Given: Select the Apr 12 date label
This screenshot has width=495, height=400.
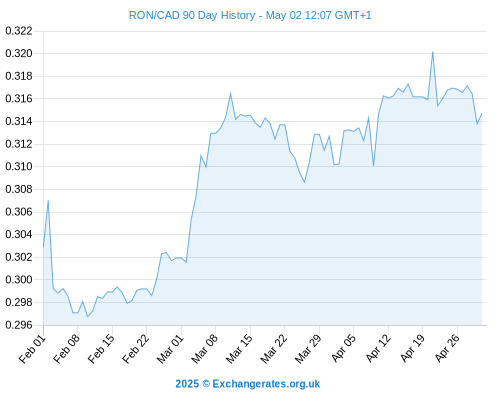Looking at the screenshot, I should (x=379, y=348).
